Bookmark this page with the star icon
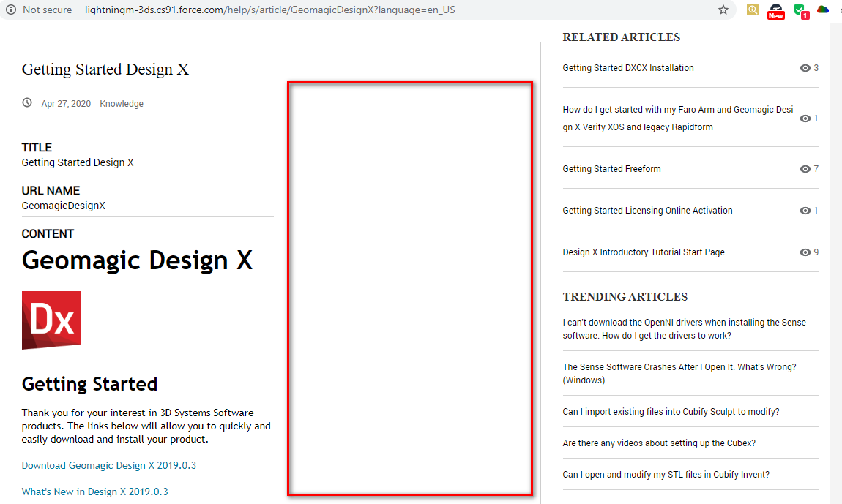The height and width of the screenshot is (504, 842). (723, 10)
